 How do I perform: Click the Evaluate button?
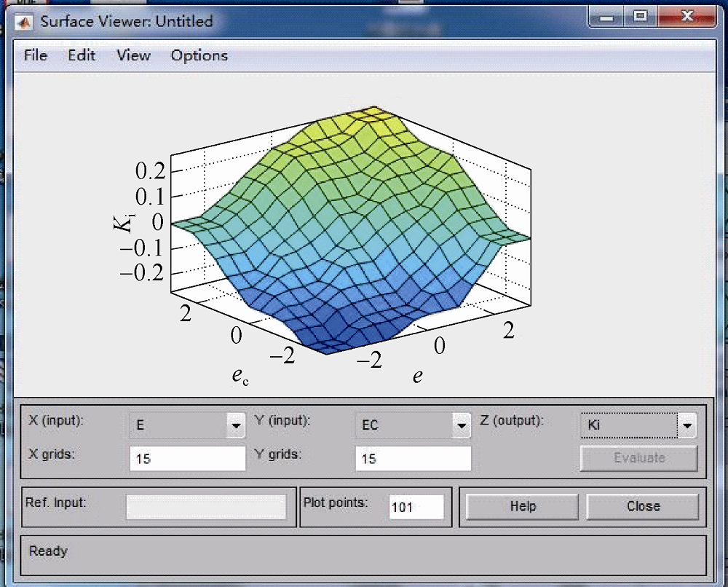tap(639, 458)
